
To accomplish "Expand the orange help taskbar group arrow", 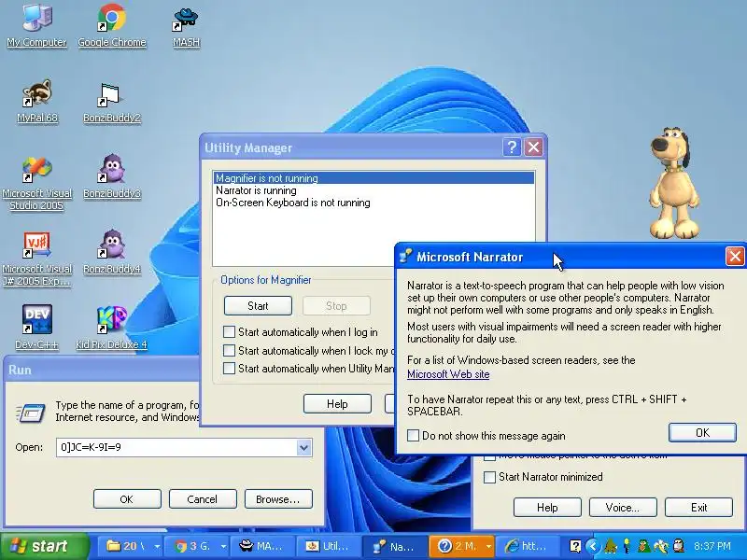I will pos(488,546).
